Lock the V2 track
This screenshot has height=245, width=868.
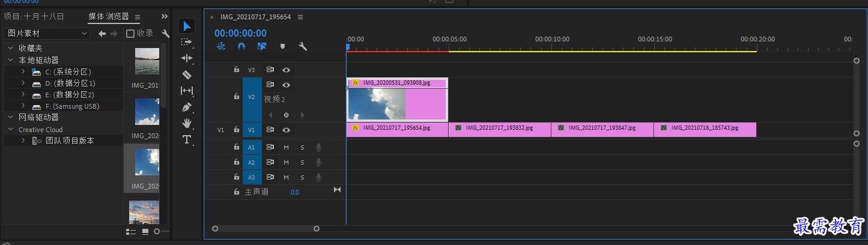pyautogui.click(x=237, y=97)
